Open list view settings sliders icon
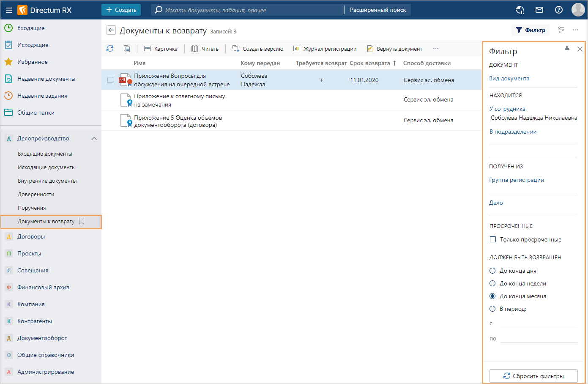 click(x=561, y=30)
